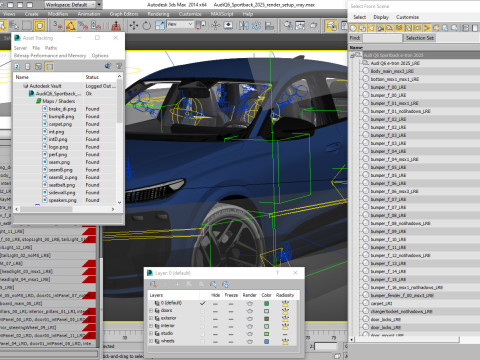Click the Use Pivot Point Center icon
Screen dimensions: 480x360
click(201, 25)
